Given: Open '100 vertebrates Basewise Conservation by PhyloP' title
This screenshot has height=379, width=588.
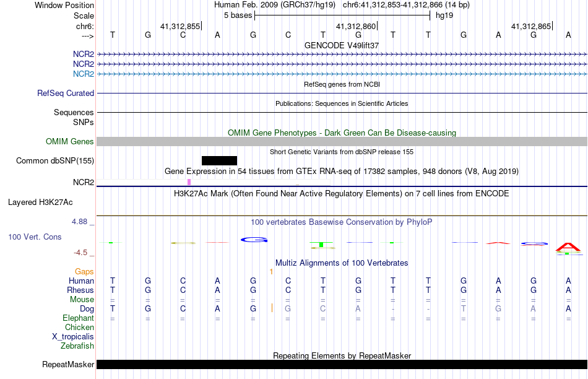Looking at the screenshot, I should [x=342, y=222].
